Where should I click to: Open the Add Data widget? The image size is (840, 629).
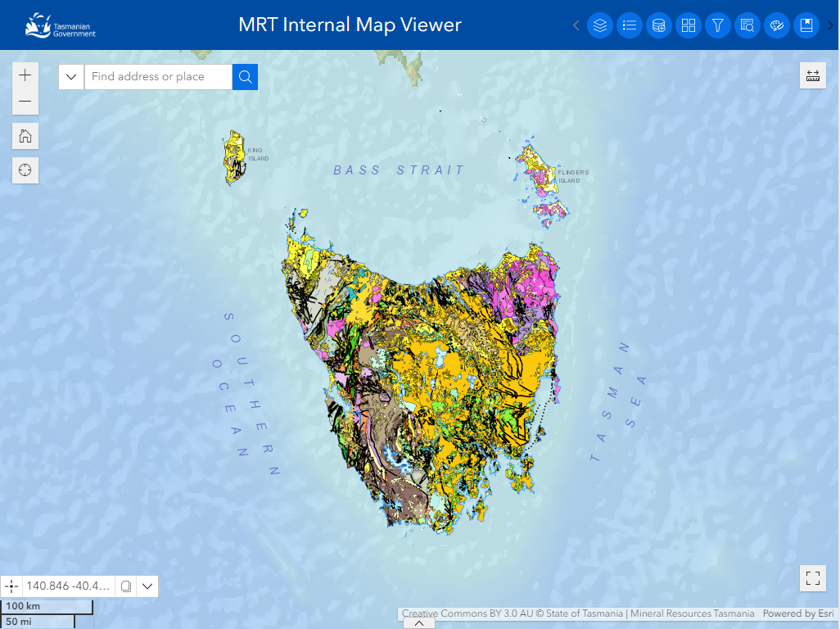click(x=659, y=25)
